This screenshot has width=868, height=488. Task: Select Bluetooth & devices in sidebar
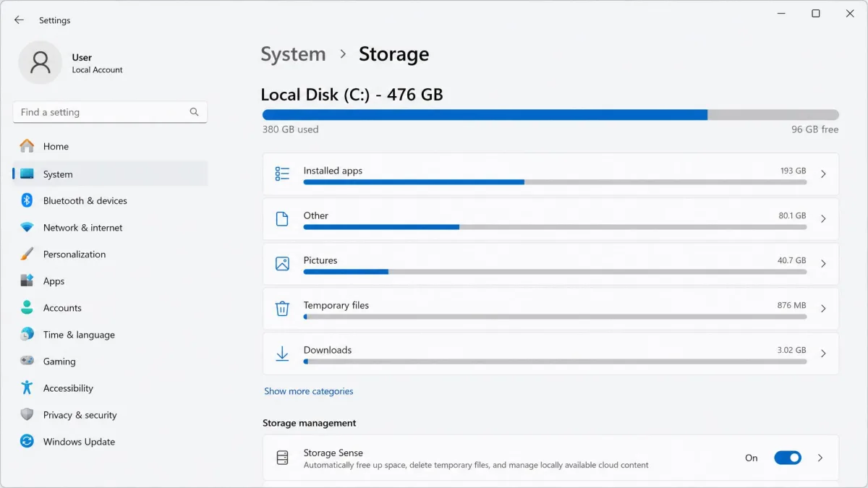[x=110, y=200]
